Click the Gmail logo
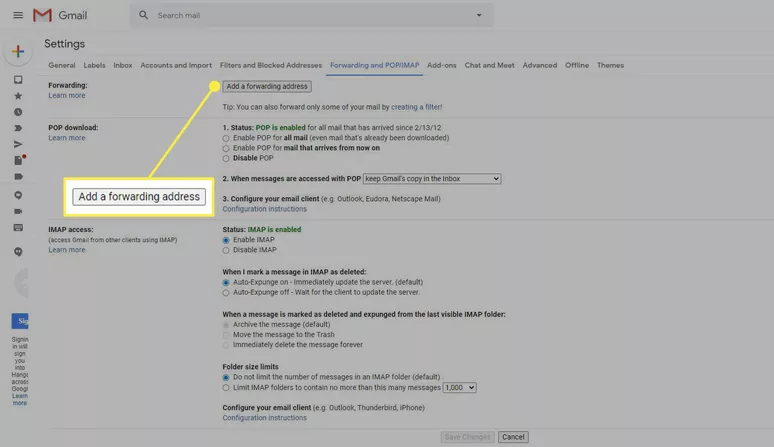This screenshot has width=774, height=447. tap(60, 15)
